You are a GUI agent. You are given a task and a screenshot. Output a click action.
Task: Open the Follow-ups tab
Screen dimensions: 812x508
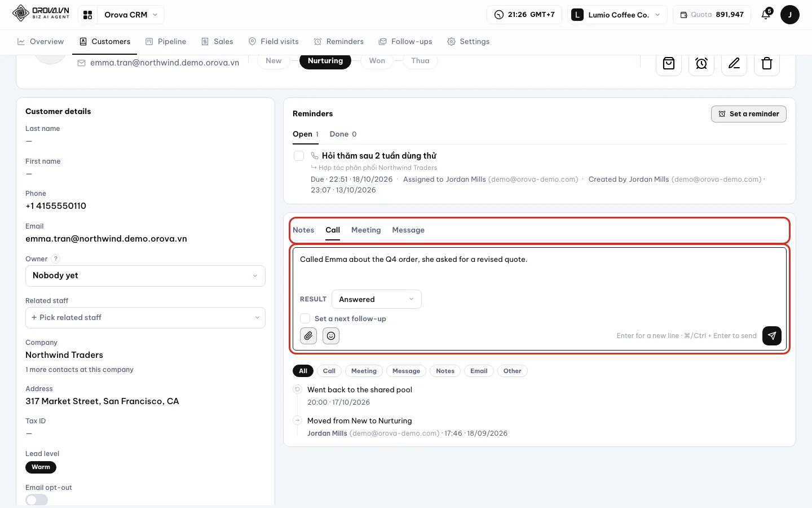[x=405, y=42]
